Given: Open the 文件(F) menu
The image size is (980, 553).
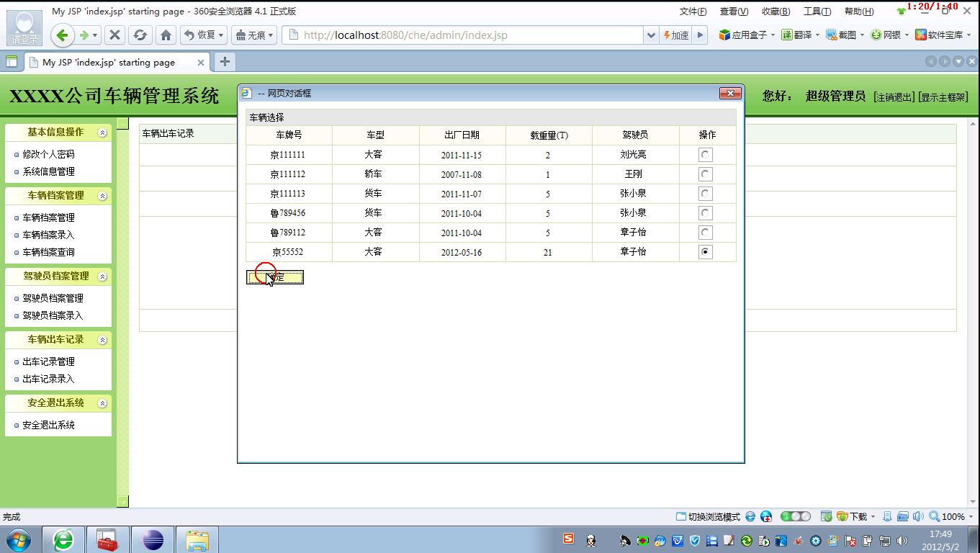Looking at the screenshot, I should (x=693, y=12).
